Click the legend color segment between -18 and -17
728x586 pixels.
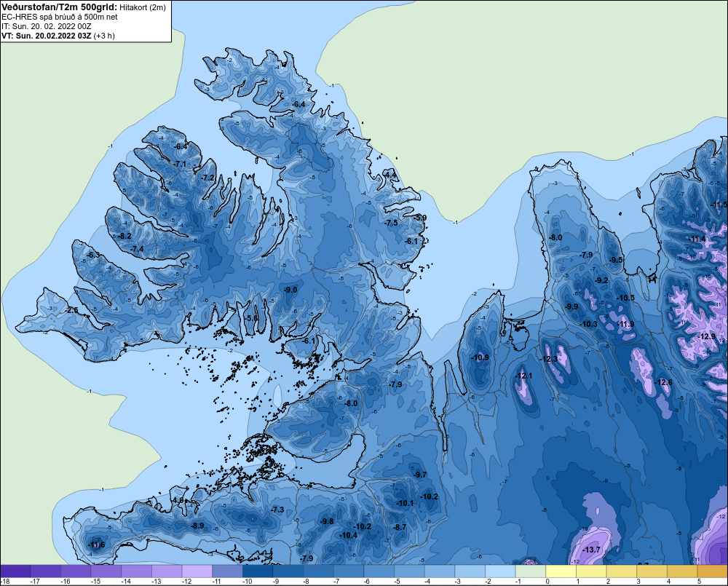point(16,571)
